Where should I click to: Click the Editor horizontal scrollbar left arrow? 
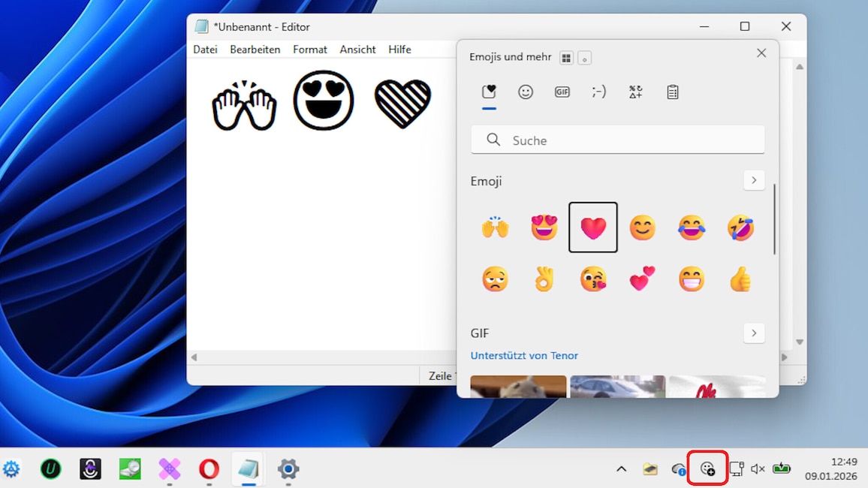(x=194, y=357)
